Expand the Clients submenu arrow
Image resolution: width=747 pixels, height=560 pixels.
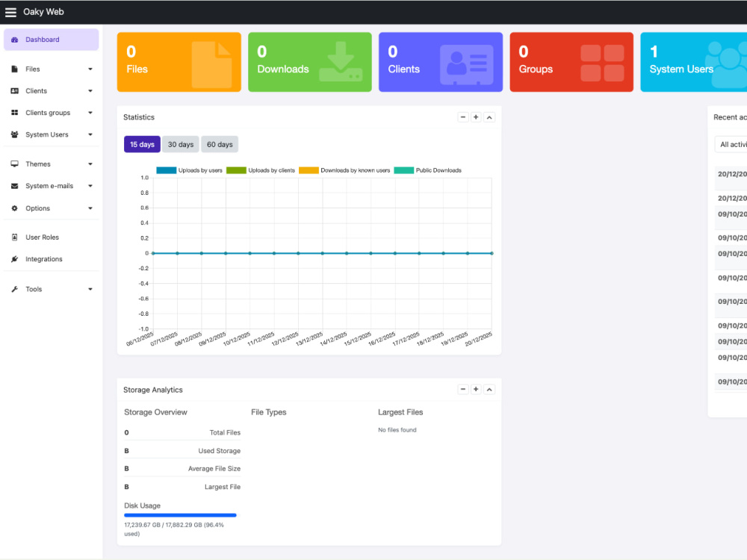pos(90,91)
